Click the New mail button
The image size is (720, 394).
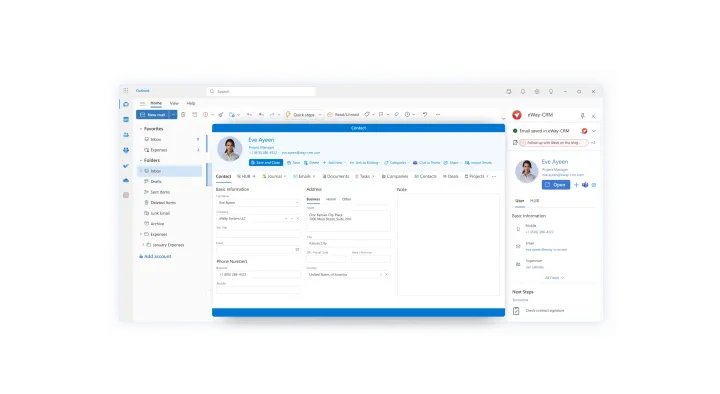pos(153,114)
